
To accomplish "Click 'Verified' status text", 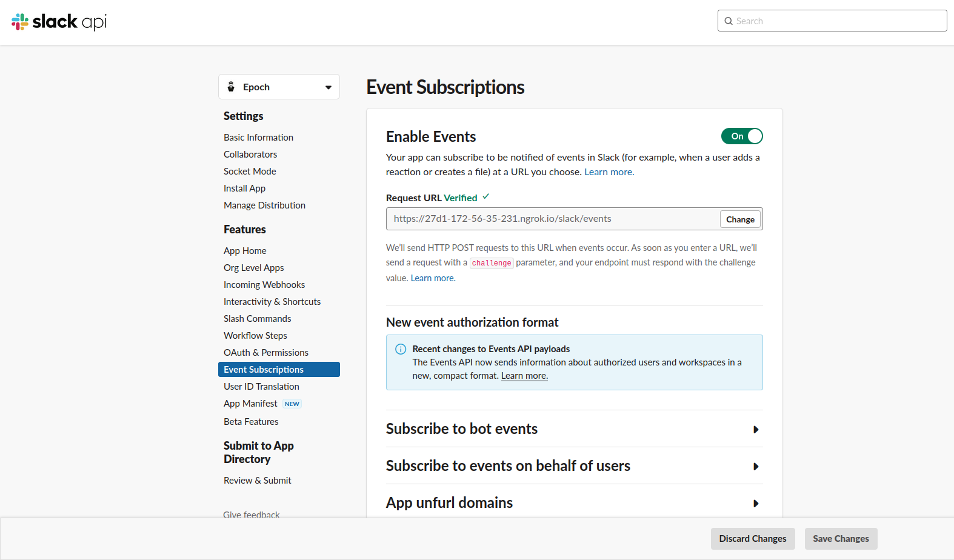I will (461, 198).
